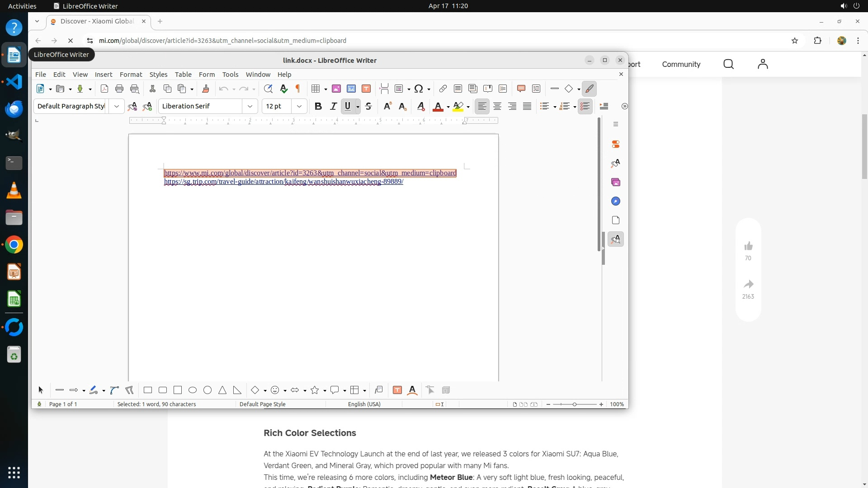Open the Gallery sidebar panel
The height and width of the screenshot is (488, 868).
[616, 182]
